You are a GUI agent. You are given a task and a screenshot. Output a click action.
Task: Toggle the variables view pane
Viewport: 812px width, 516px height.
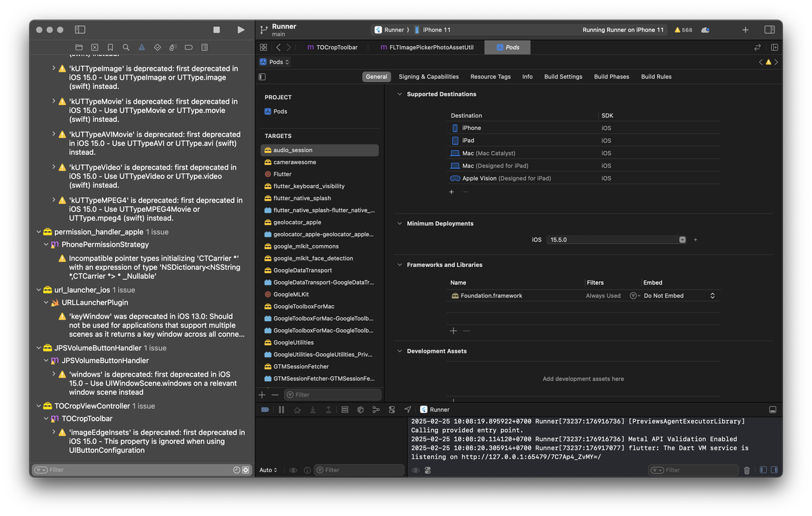click(x=763, y=470)
